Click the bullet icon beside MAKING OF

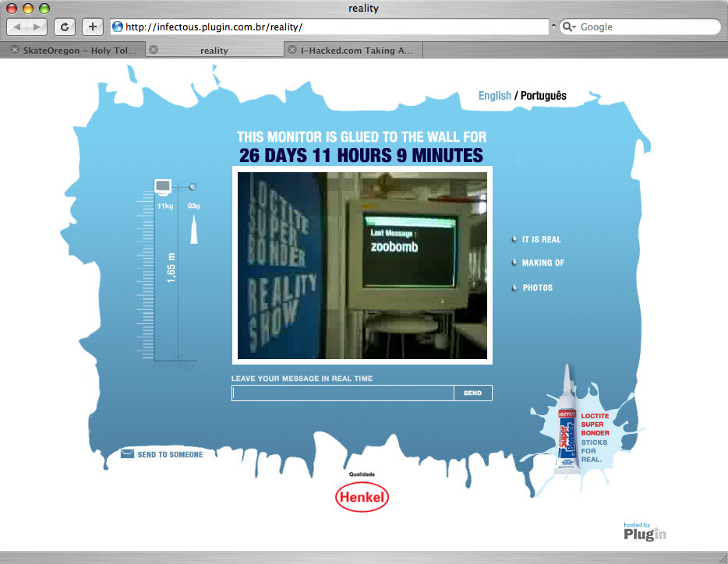[x=514, y=263]
